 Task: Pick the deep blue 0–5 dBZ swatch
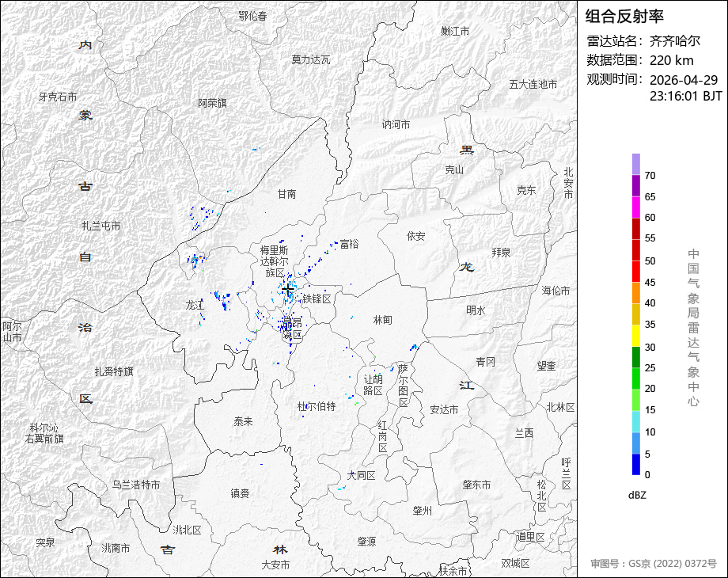tap(636, 464)
